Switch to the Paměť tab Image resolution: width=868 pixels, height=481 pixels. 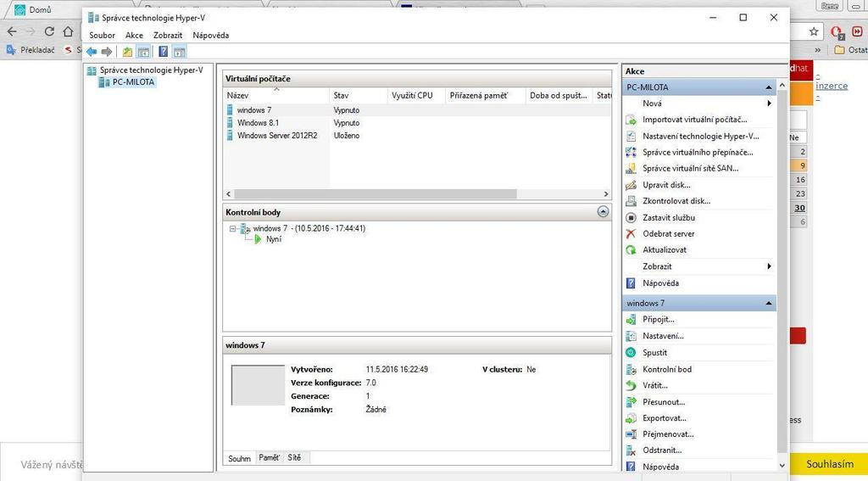coord(270,458)
